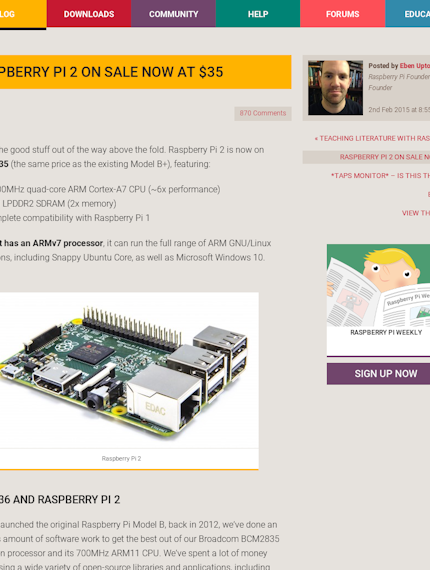The height and width of the screenshot is (570, 430).
Task: Open previous post Teaching Literature link
Action: (372, 139)
